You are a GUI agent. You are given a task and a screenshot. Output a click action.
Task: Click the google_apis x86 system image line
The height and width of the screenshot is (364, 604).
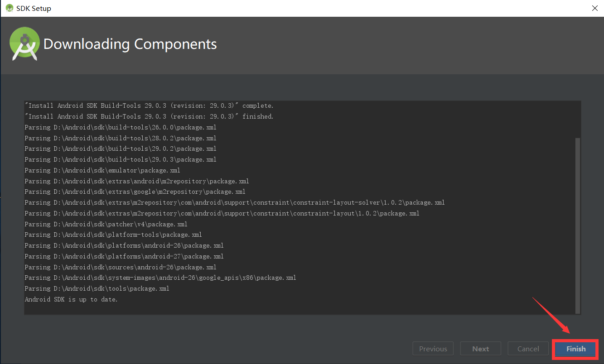click(159, 278)
